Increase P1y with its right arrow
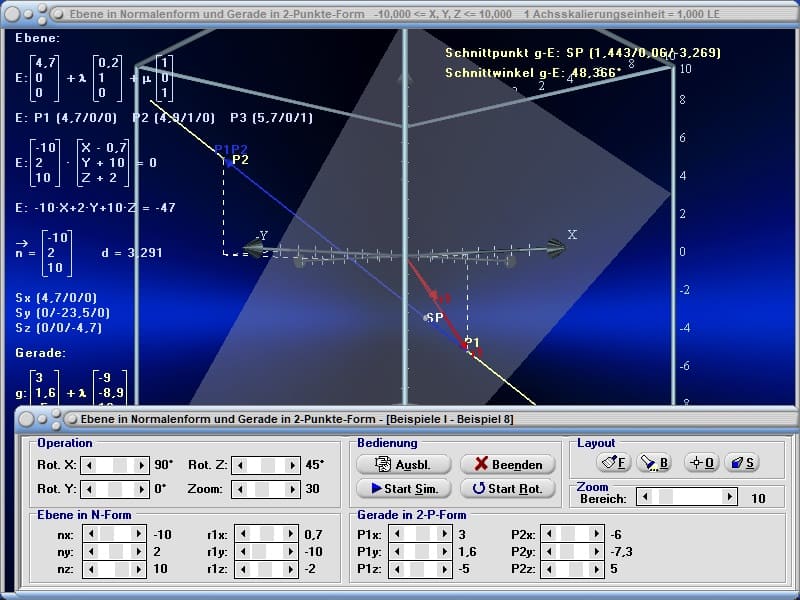The width and height of the screenshot is (800, 600). click(444, 552)
